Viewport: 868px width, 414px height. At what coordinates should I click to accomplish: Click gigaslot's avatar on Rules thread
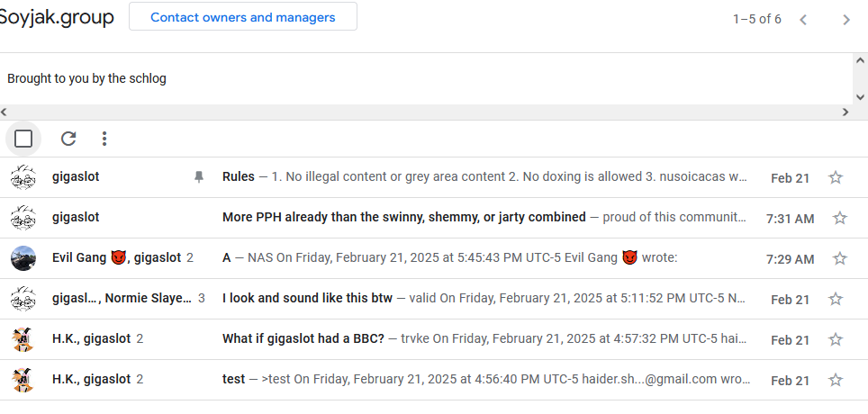pyautogui.click(x=23, y=177)
